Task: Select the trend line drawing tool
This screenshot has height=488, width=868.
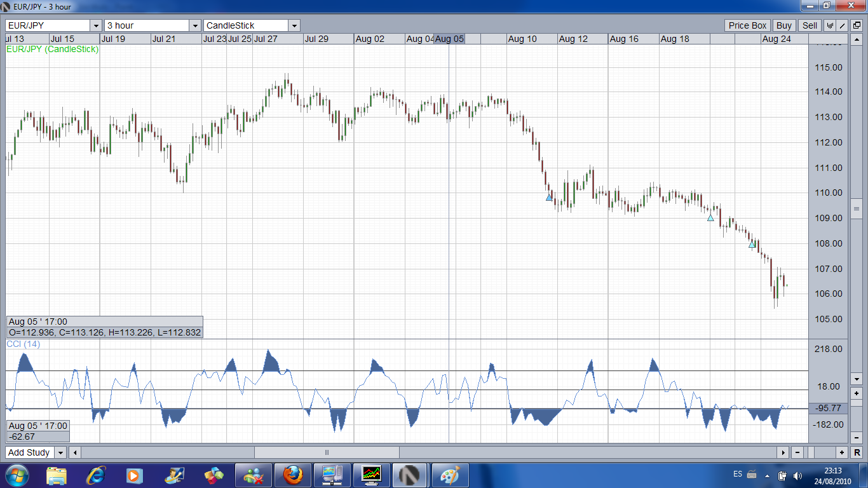Action: click(x=843, y=25)
